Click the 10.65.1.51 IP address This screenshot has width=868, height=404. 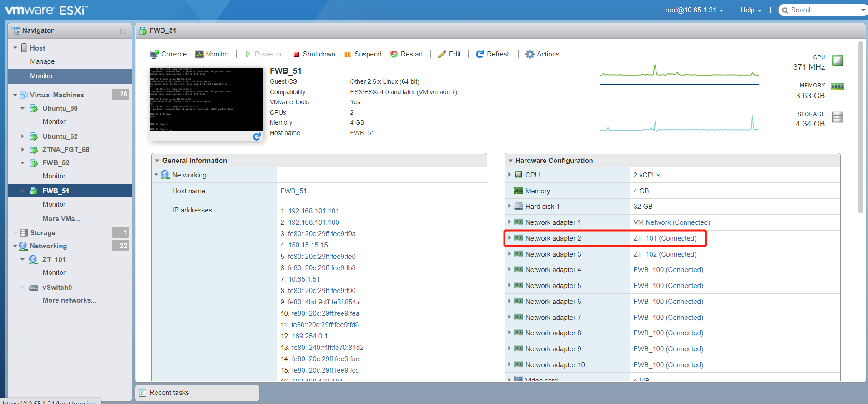tap(304, 279)
